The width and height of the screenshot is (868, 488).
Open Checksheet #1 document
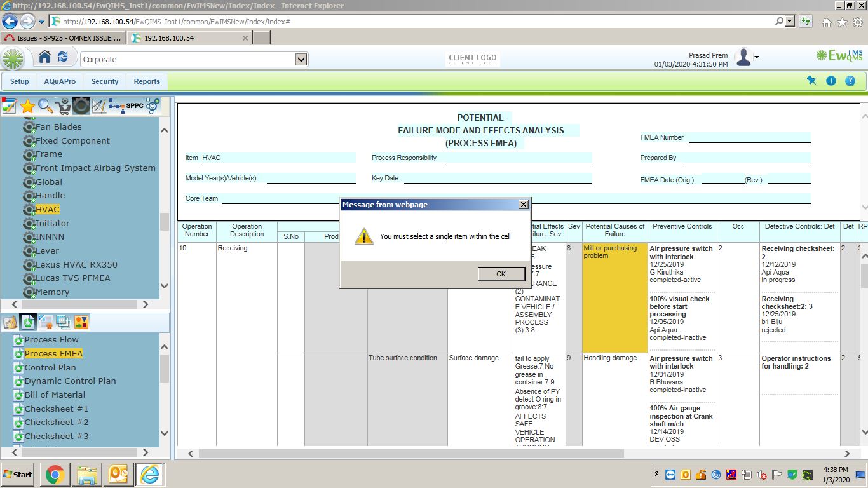coord(57,409)
